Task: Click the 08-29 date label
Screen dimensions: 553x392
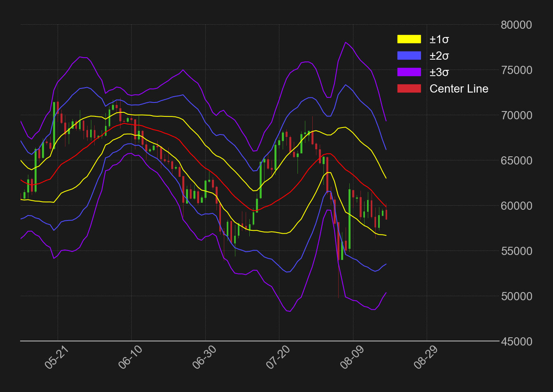Action: tap(425, 357)
